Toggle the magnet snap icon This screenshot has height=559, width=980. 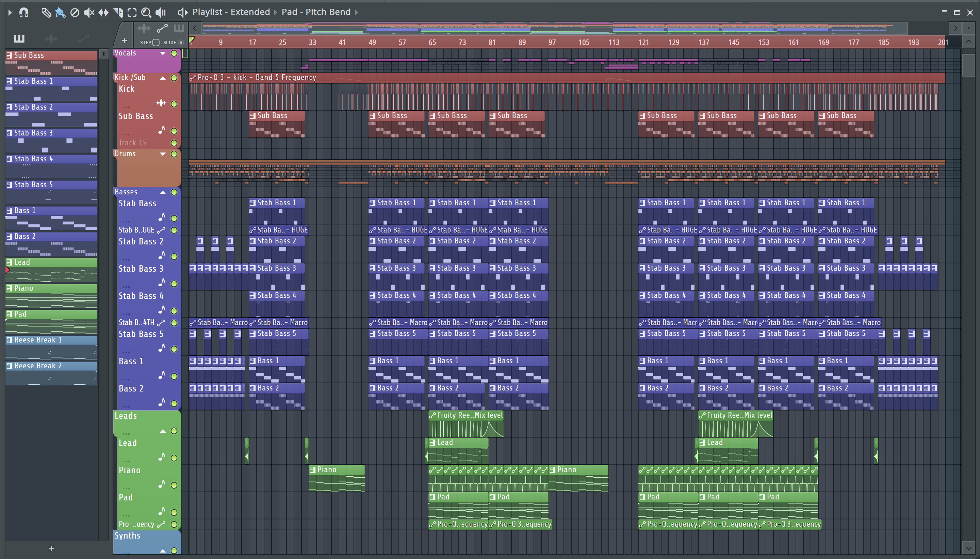[24, 12]
